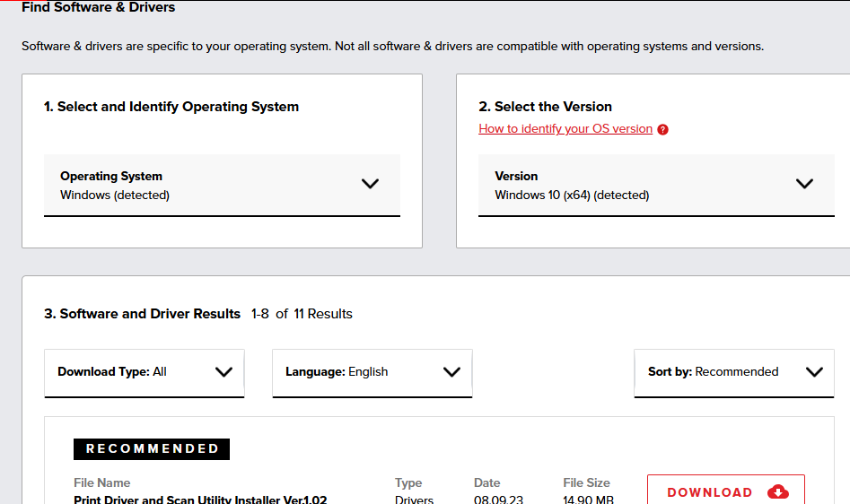This screenshot has width=850, height=504.
Task: Open the Download Type dropdown
Action: click(x=145, y=373)
